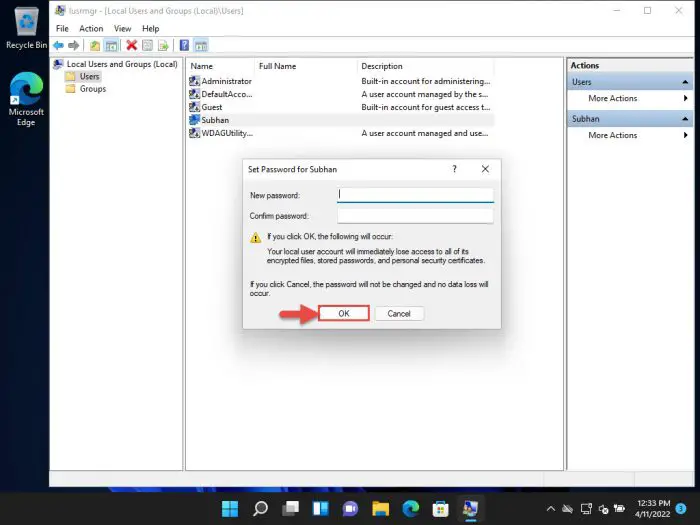Open taskbar Search
This screenshot has height=525, width=700.
pyautogui.click(x=260, y=508)
